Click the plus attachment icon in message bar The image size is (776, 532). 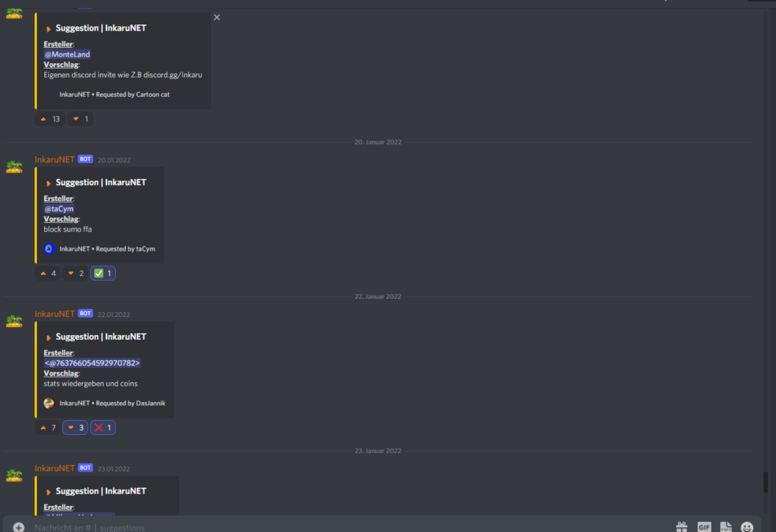pos(19,527)
